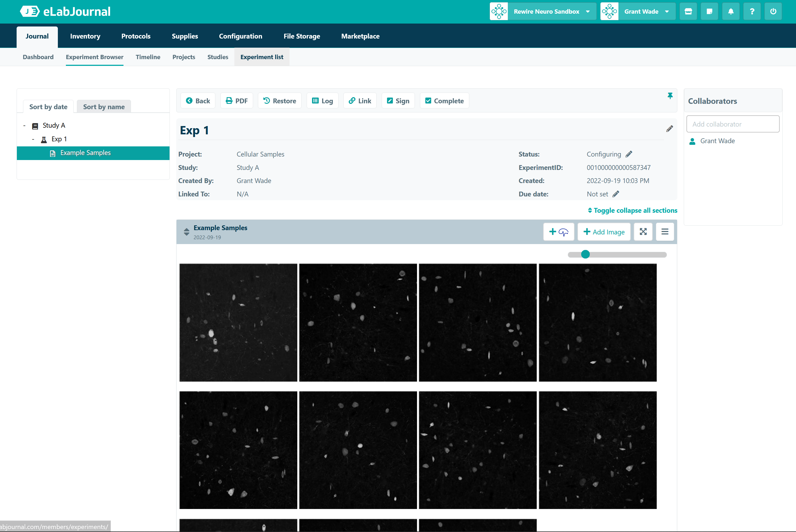Export experiment with PDF button
The height and width of the screenshot is (532, 796).
point(237,101)
